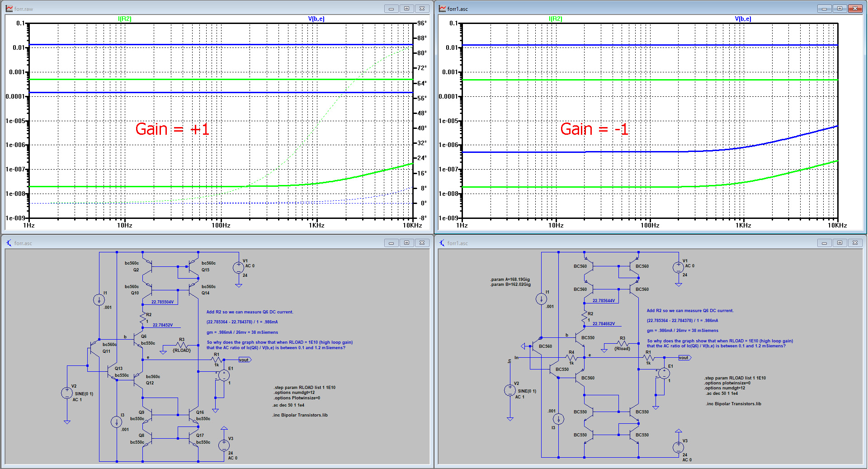Select '.param A=168.19Gig' in forr1.asc schematic

(x=510, y=280)
